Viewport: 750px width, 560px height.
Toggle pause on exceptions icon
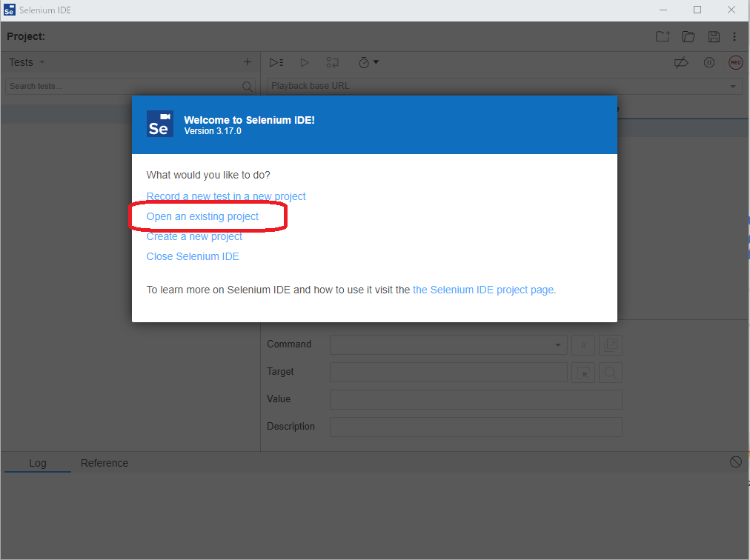(708, 62)
